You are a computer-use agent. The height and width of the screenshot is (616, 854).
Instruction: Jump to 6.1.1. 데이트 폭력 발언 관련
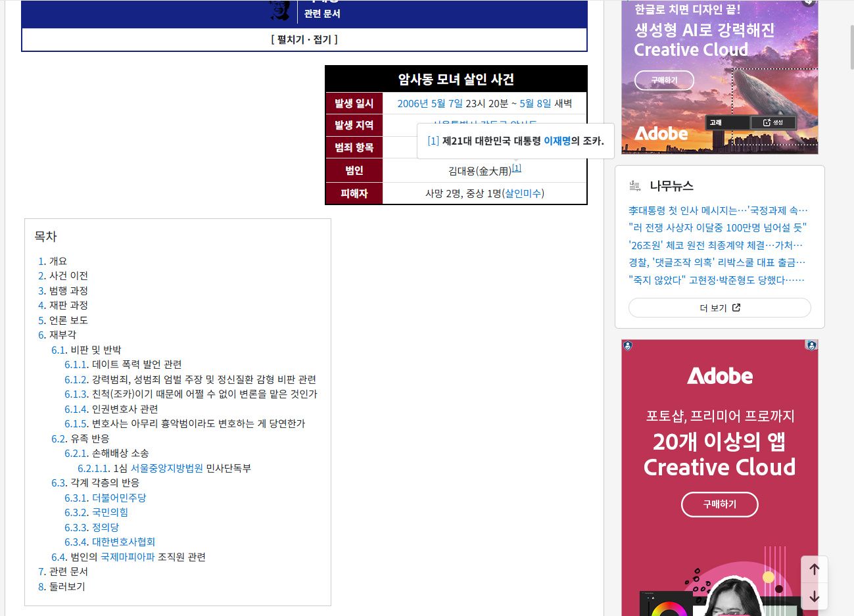(x=123, y=364)
